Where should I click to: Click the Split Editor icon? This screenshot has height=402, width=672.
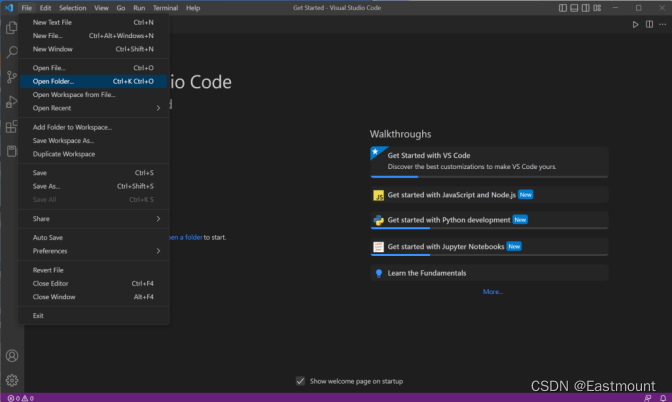point(649,24)
